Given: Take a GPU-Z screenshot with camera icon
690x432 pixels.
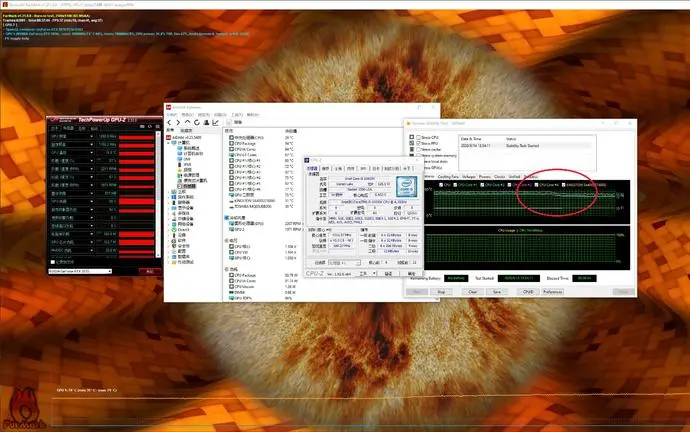Looking at the screenshot, I should (x=142, y=127).
